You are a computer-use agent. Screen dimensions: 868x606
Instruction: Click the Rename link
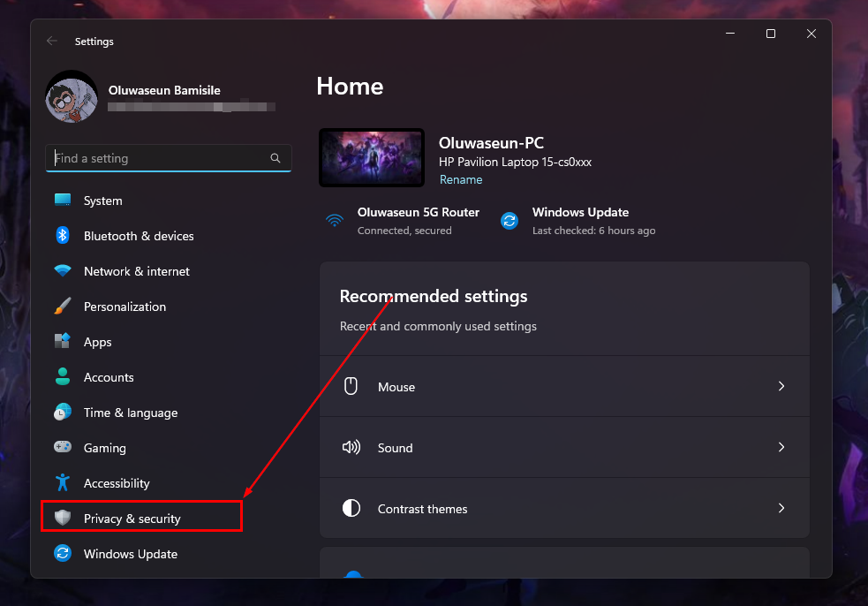point(461,179)
